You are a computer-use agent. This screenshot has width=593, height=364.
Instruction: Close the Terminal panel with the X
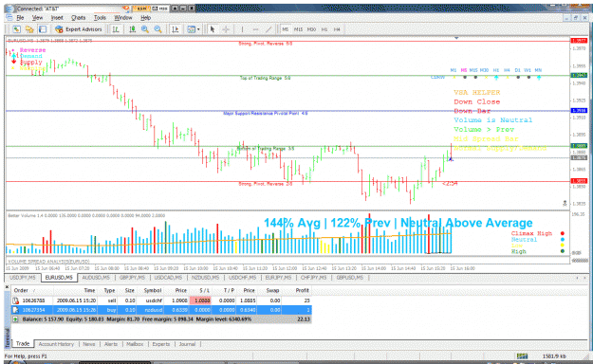7,287
